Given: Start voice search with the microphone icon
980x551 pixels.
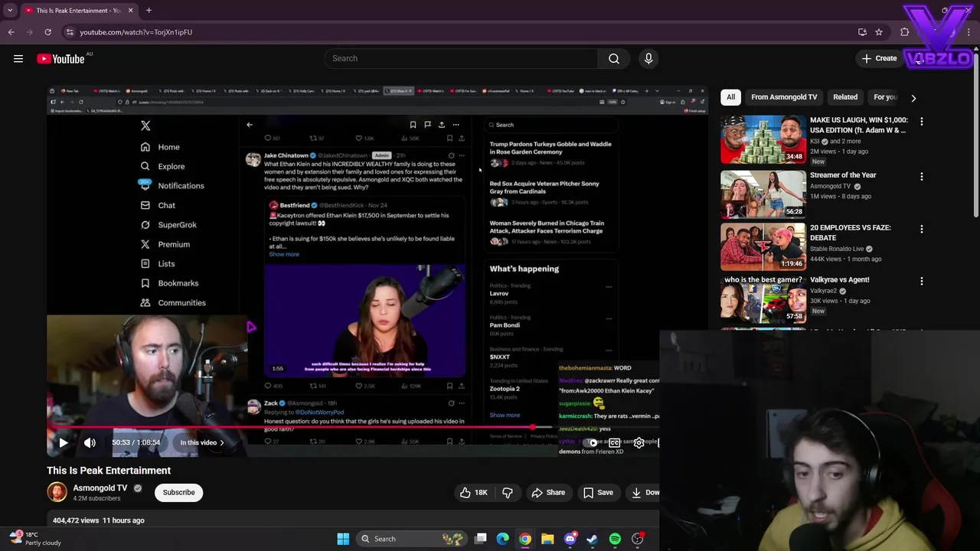Looking at the screenshot, I should [x=648, y=58].
